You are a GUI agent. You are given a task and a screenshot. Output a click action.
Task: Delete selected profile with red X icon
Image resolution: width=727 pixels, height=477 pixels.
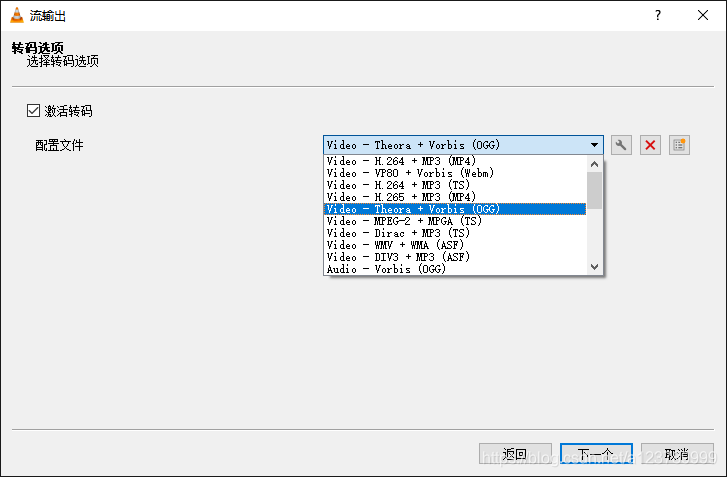650,145
